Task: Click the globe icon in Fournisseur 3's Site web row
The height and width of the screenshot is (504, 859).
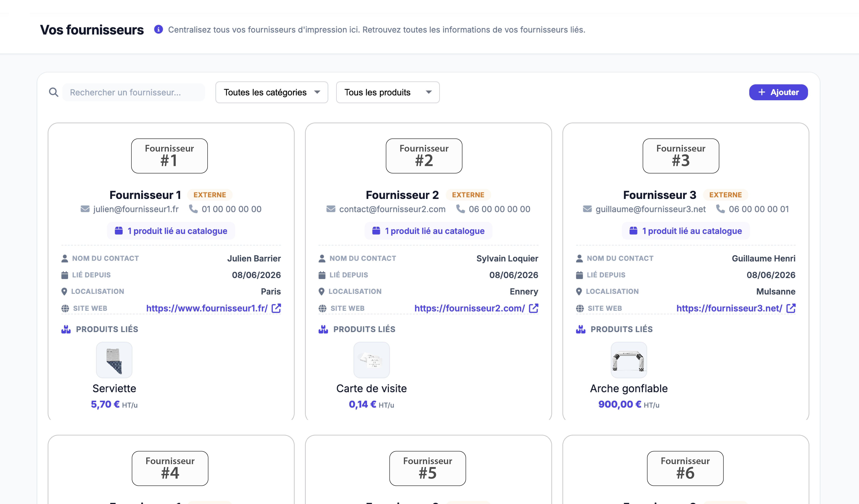Action: 580,308
